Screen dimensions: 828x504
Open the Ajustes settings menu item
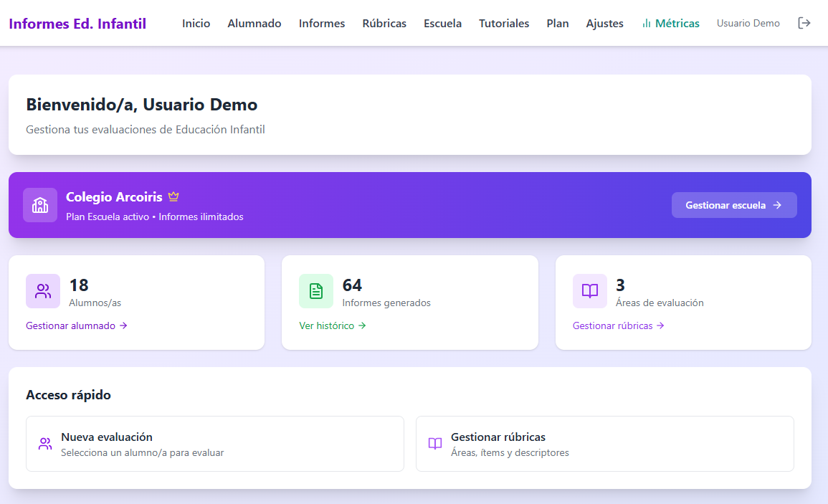604,23
